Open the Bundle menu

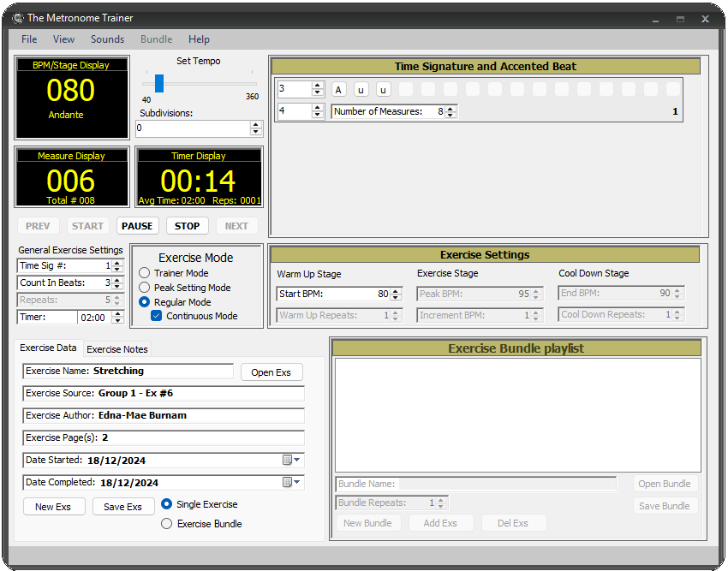click(x=156, y=39)
